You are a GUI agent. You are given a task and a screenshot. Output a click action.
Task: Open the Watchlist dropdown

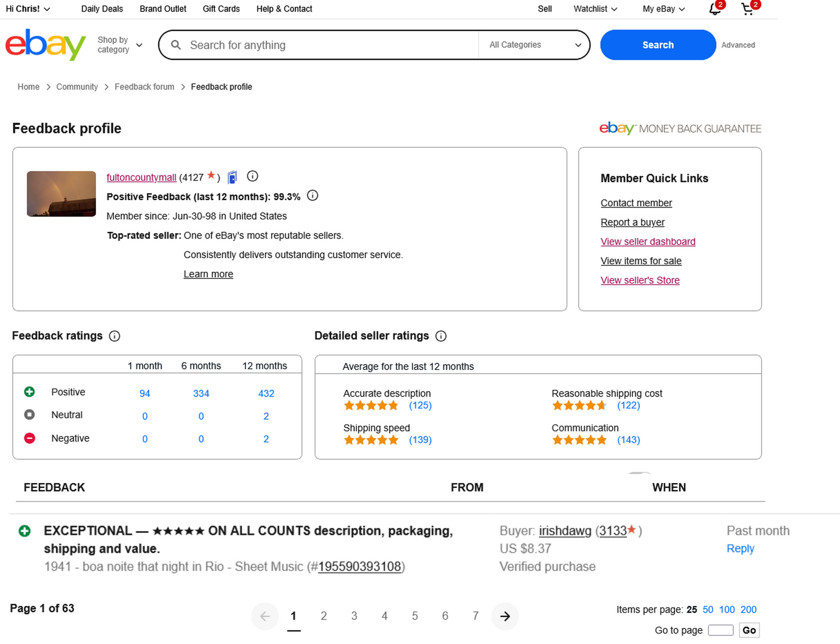595,9
